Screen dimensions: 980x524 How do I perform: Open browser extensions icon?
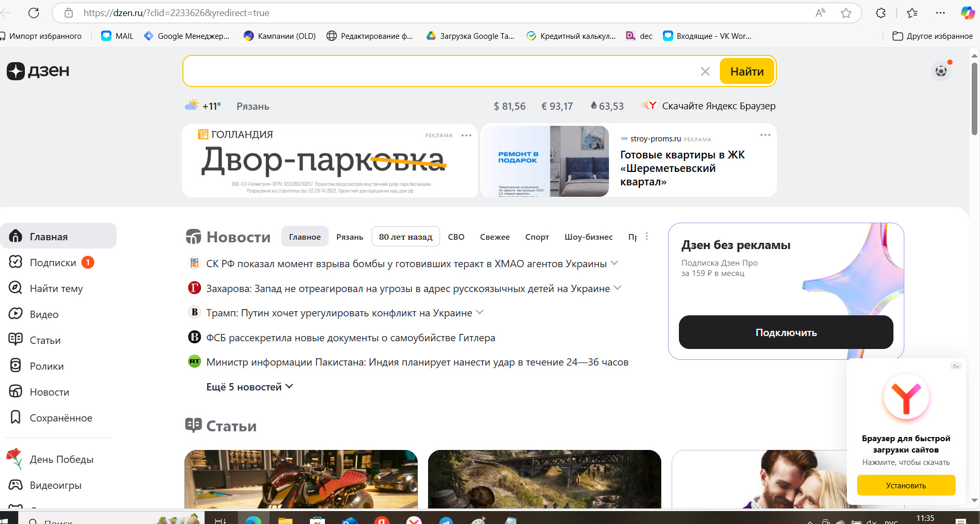[x=880, y=13]
